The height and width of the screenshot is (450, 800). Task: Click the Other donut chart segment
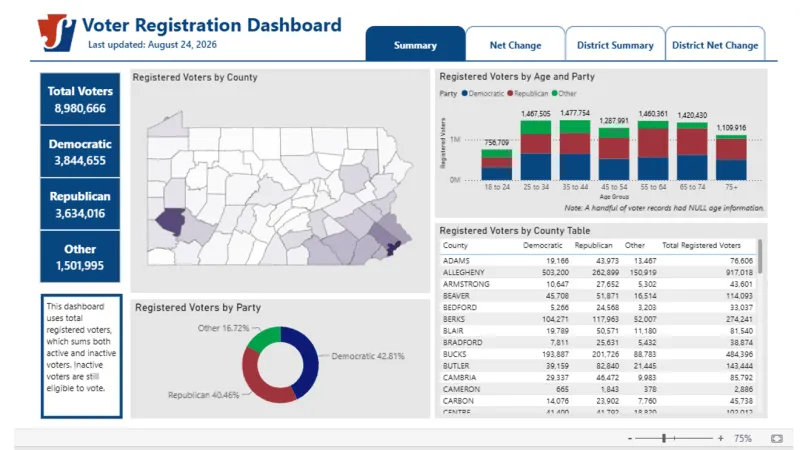point(265,338)
